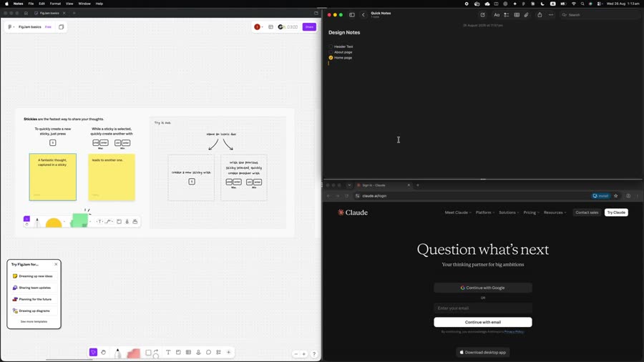Check the Header Text checklist item
Viewport: 644px width, 362px height.
[x=331, y=47]
